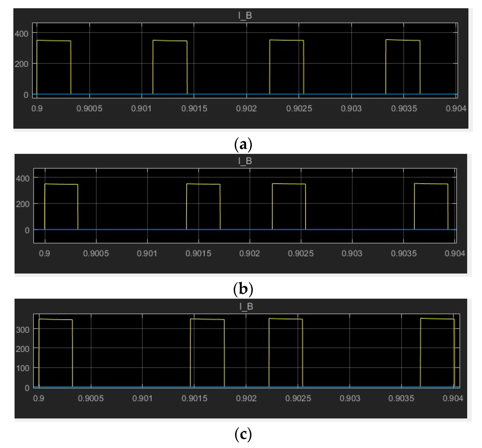Viewport: 482px width, 448px height.
Task: Click 0.9 x-axis tick label in bottom plot
Action: (x=39, y=398)
